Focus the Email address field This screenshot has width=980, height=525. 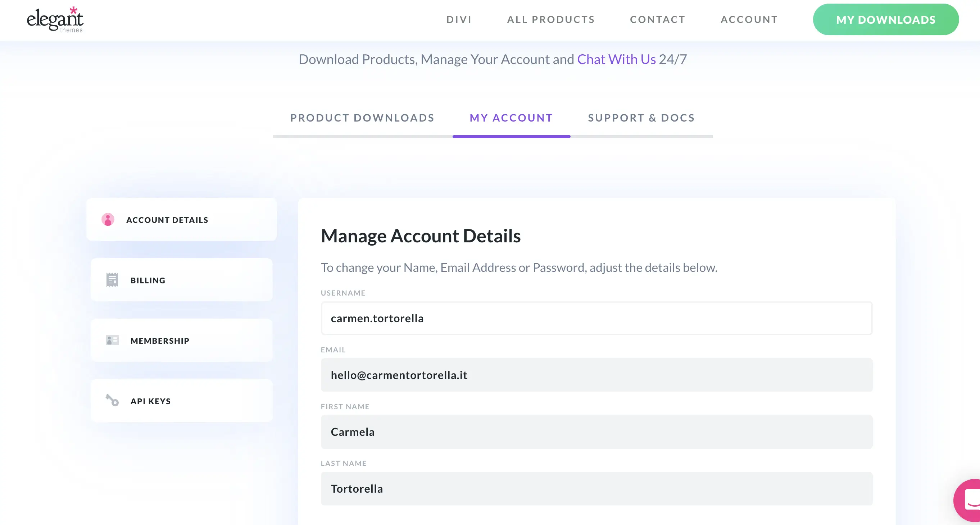pyautogui.click(x=596, y=375)
